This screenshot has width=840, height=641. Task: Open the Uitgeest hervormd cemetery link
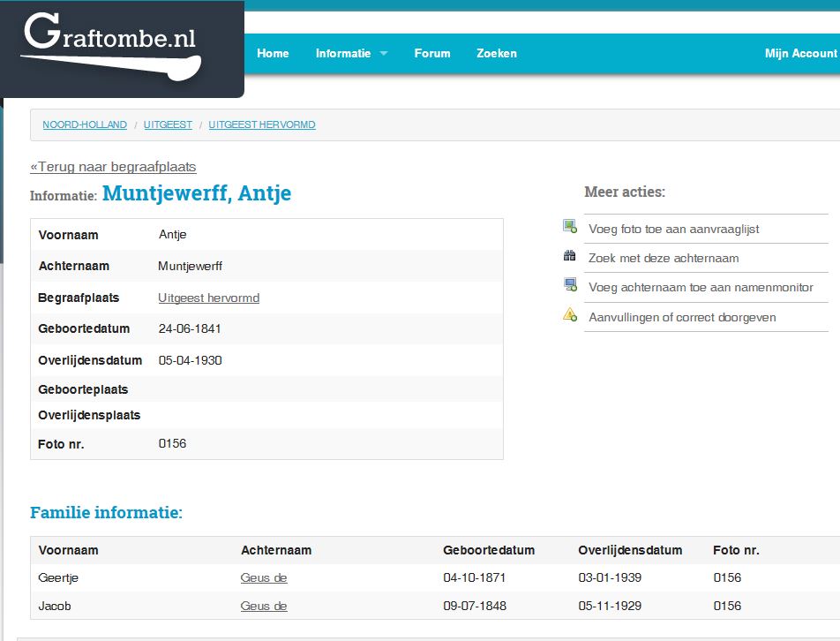[208, 298]
